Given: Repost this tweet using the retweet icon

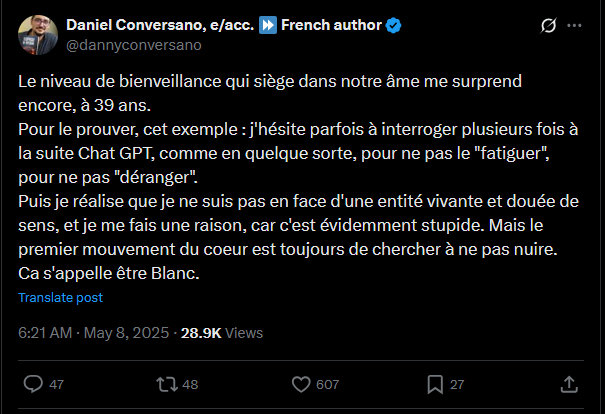Looking at the screenshot, I should click(167, 384).
